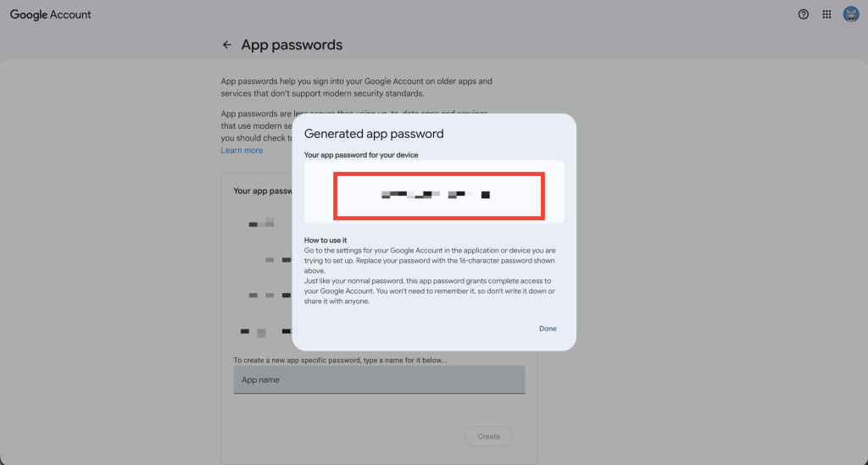Click the disabled Create button
The width and height of the screenshot is (868, 465).
488,436
